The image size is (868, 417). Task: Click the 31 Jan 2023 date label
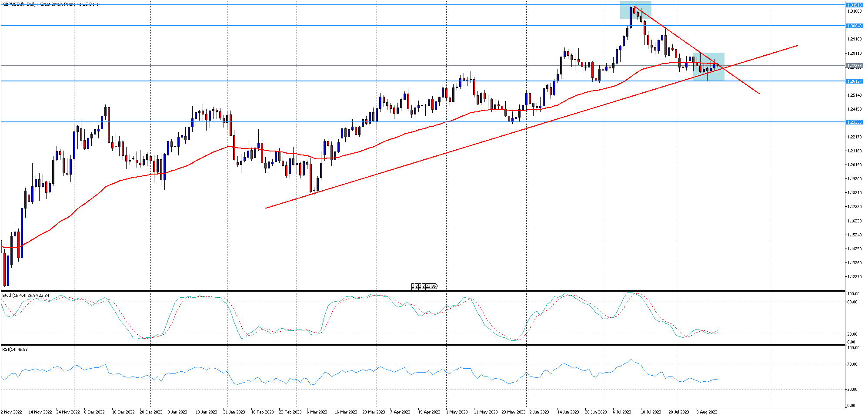[234, 412]
